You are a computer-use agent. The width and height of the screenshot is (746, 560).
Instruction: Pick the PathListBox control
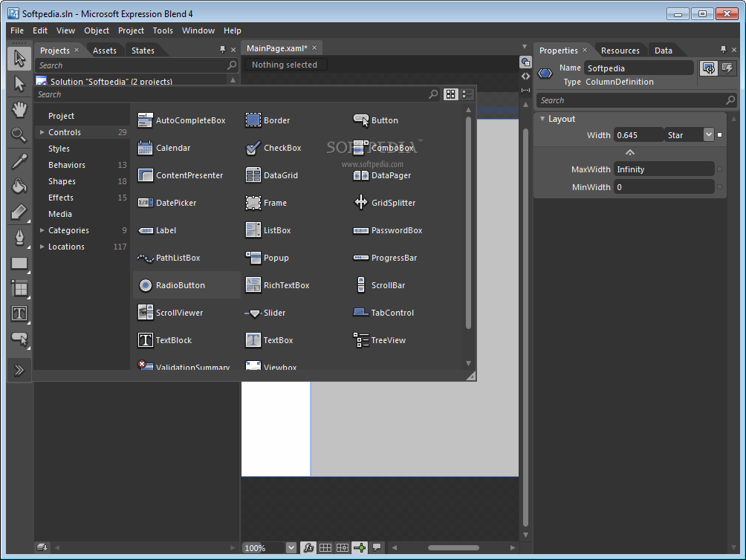(169, 258)
